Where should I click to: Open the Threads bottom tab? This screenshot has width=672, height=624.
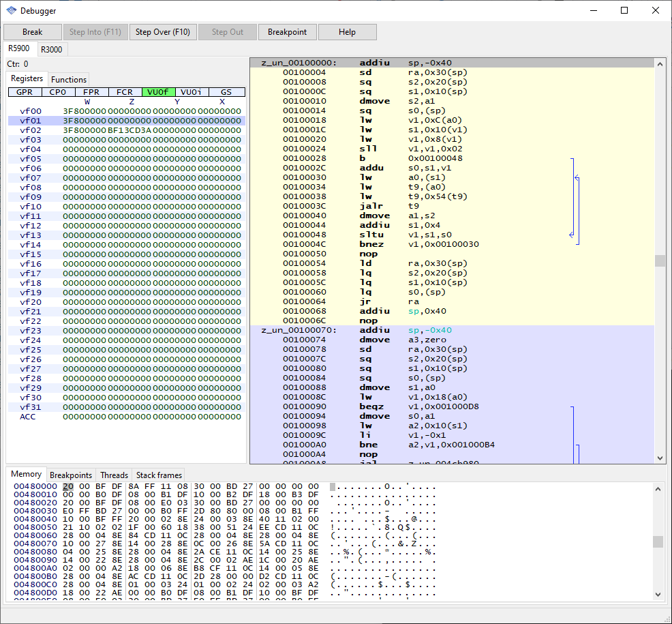(114, 475)
